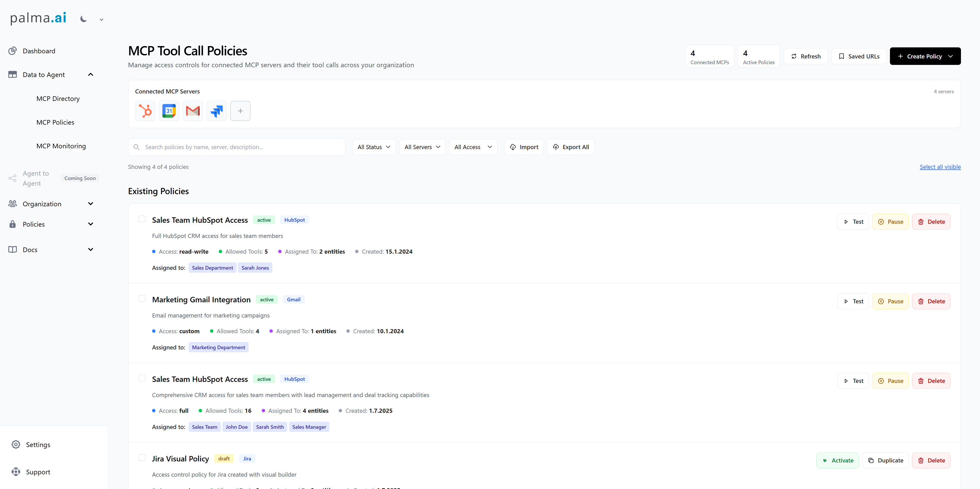Click the Docs book icon
Screen dimensions: 980x489
point(13,250)
